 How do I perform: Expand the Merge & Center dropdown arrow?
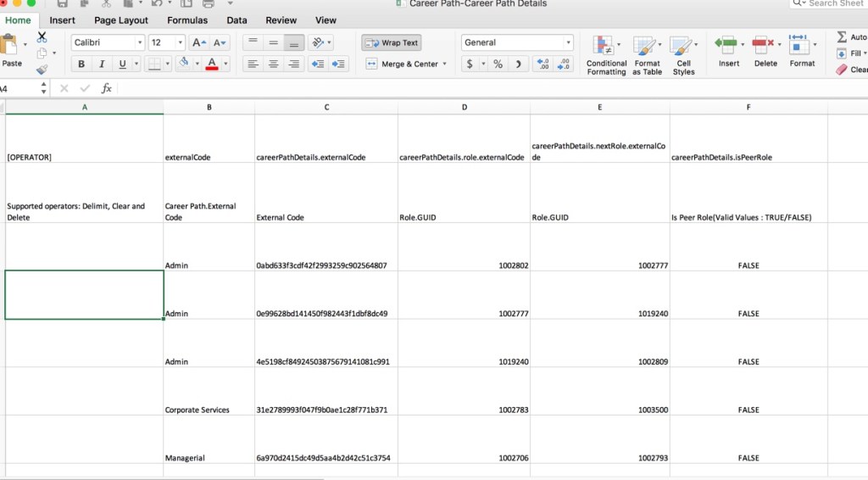tap(444, 64)
